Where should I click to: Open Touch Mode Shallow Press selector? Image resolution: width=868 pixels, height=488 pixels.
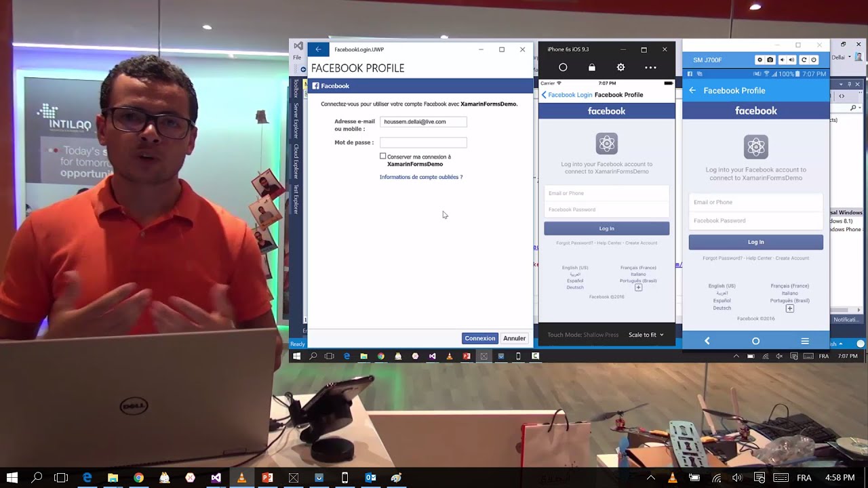tap(583, 335)
